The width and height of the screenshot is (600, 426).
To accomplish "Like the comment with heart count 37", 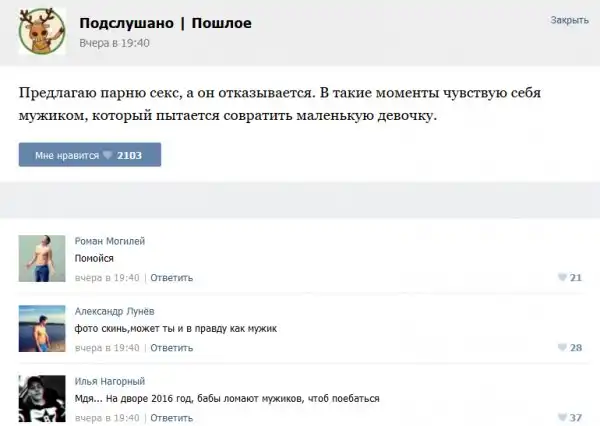I will click(568, 417).
